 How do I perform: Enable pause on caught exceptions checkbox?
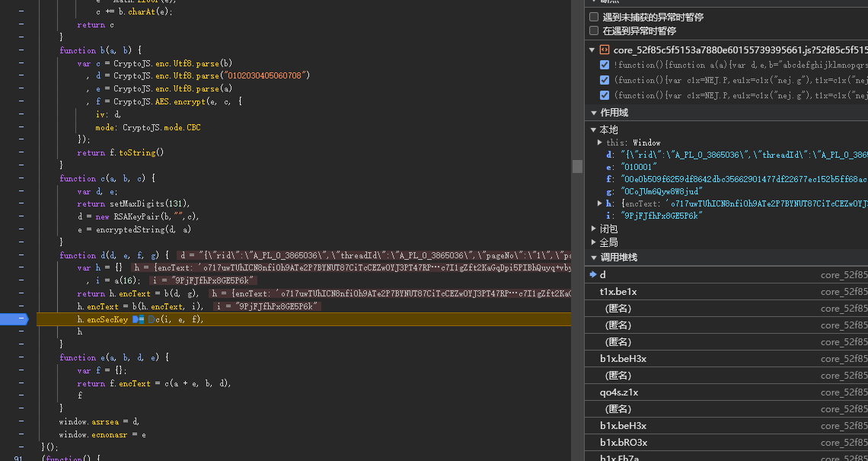click(594, 30)
